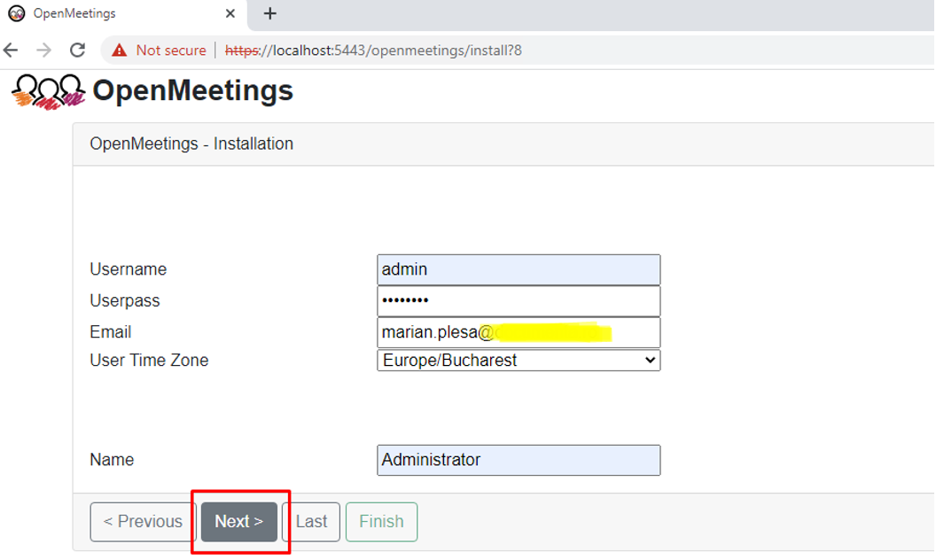Click the browser forward arrow
This screenshot has height=560, width=936.
(x=43, y=51)
